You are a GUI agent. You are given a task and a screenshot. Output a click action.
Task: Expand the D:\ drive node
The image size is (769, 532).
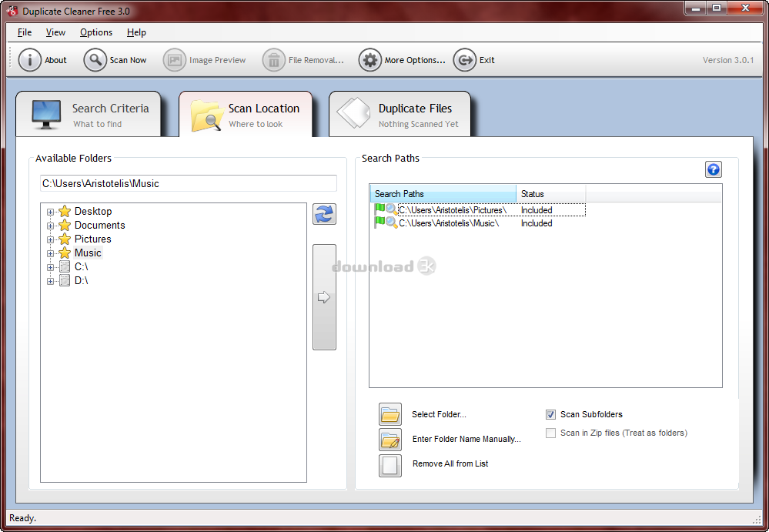(51, 281)
